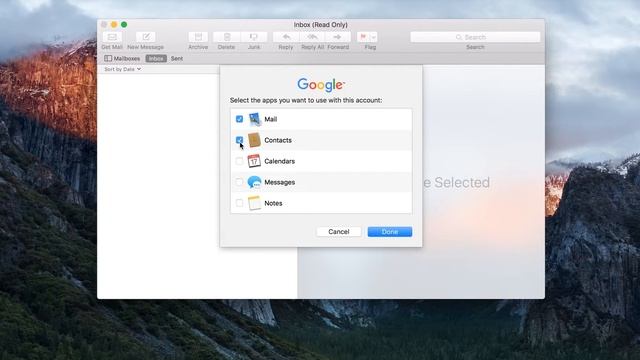
Task: Uncheck the Mail checkbox
Action: pos(240,119)
